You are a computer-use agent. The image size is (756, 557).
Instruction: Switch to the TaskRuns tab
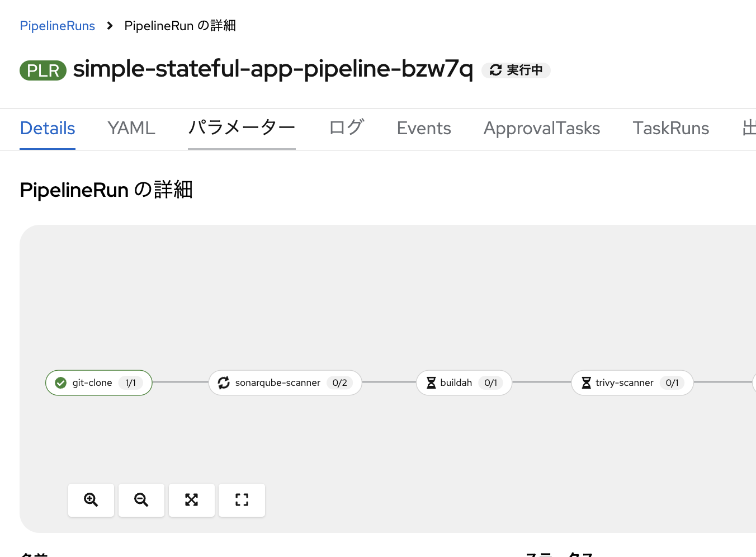[671, 129]
